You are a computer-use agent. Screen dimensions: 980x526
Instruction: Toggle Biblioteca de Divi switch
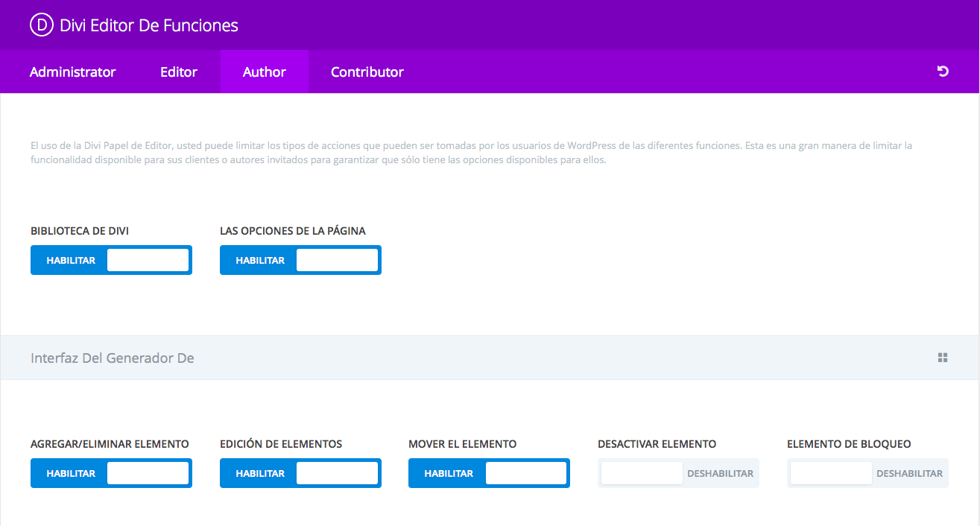[x=111, y=260]
